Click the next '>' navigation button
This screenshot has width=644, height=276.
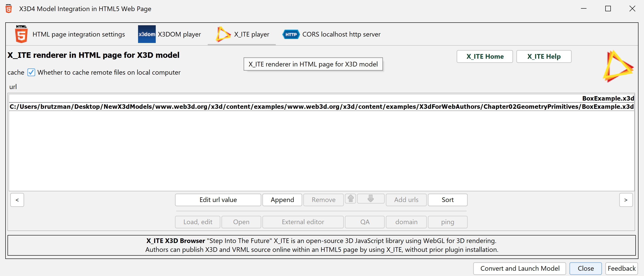(626, 200)
